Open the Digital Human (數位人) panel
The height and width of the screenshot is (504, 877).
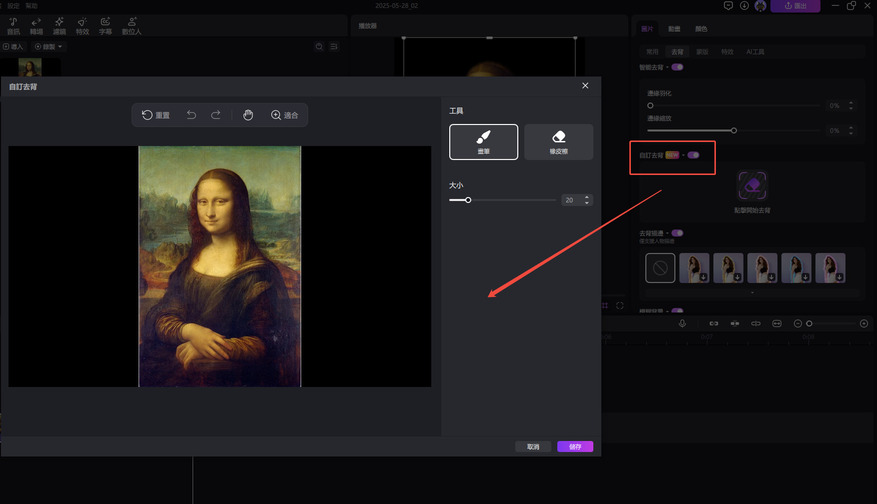pyautogui.click(x=131, y=26)
